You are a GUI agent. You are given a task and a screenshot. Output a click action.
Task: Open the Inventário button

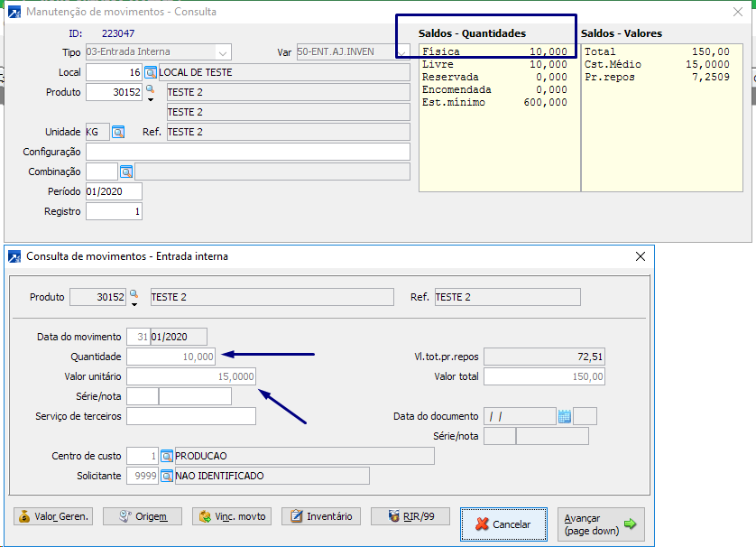(x=321, y=516)
